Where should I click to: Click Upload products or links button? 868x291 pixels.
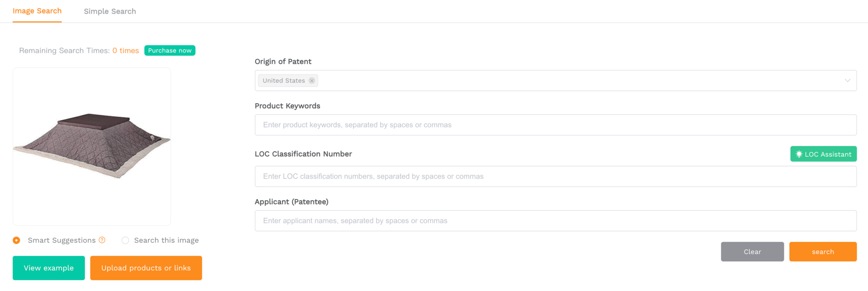tap(146, 268)
